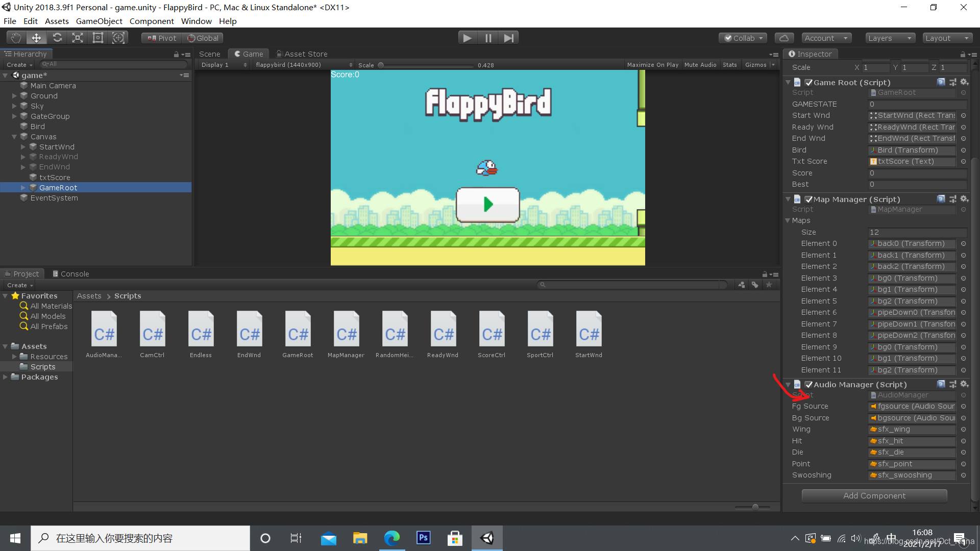Image resolution: width=980 pixels, height=551 pixels.
Task: Click the Add Component button
Action: (874, 496)
